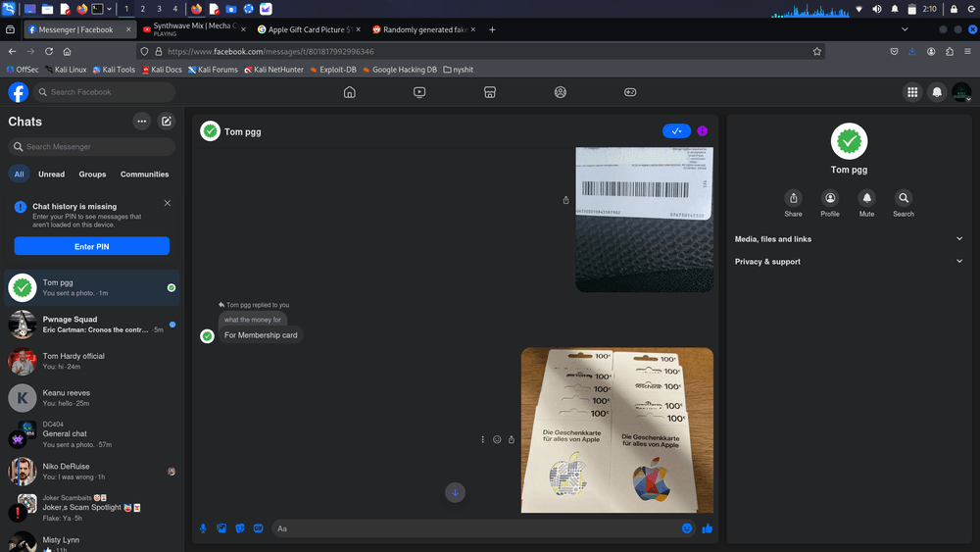Switch to Apple Gift Card Picture tab

309,29
